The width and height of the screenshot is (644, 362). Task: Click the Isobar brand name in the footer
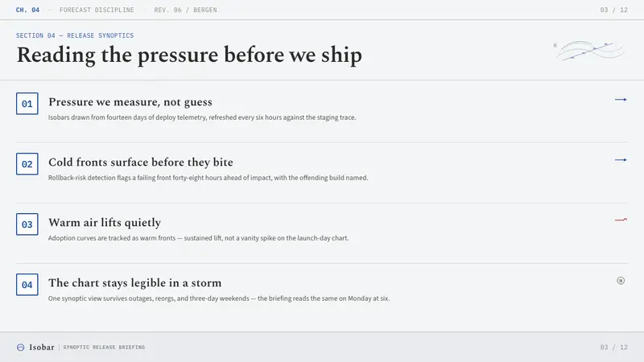42,348
